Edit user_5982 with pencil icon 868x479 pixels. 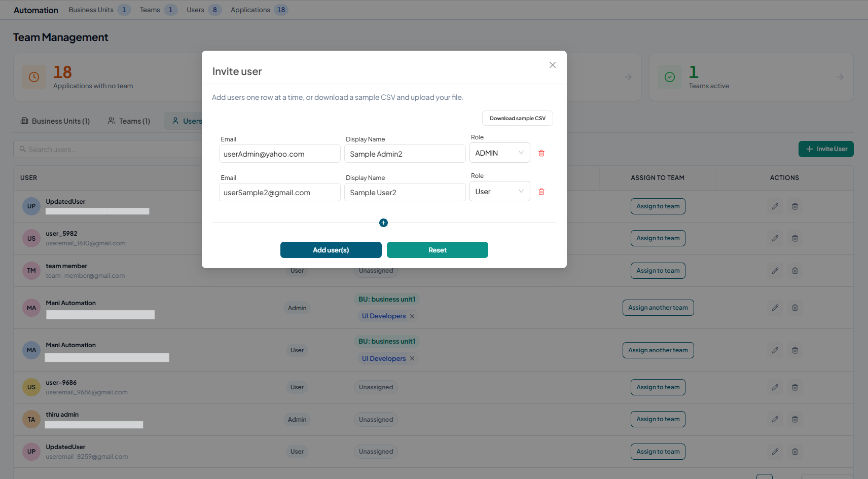coord(775,238)
